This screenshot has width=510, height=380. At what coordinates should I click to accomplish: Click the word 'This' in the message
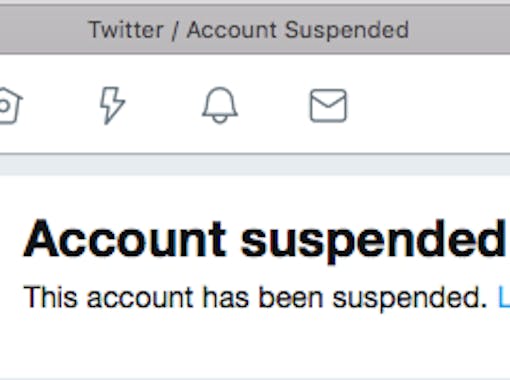click(x=50, y=297)
